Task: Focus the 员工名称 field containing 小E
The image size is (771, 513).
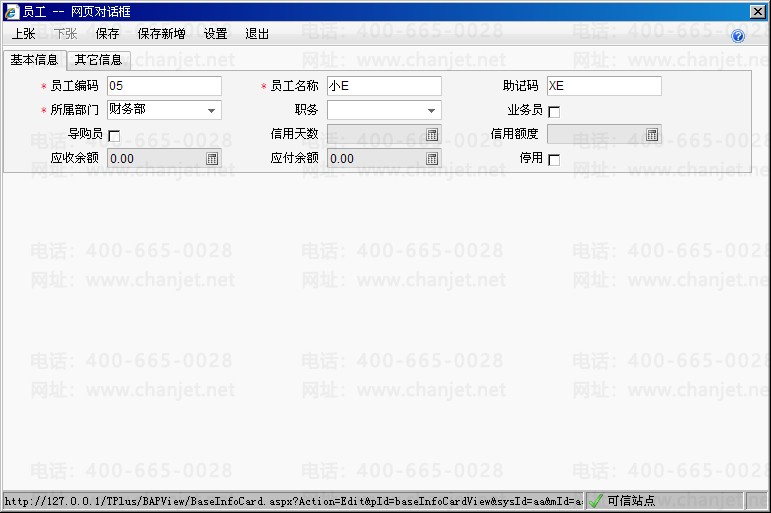Action: coord(384,86)
